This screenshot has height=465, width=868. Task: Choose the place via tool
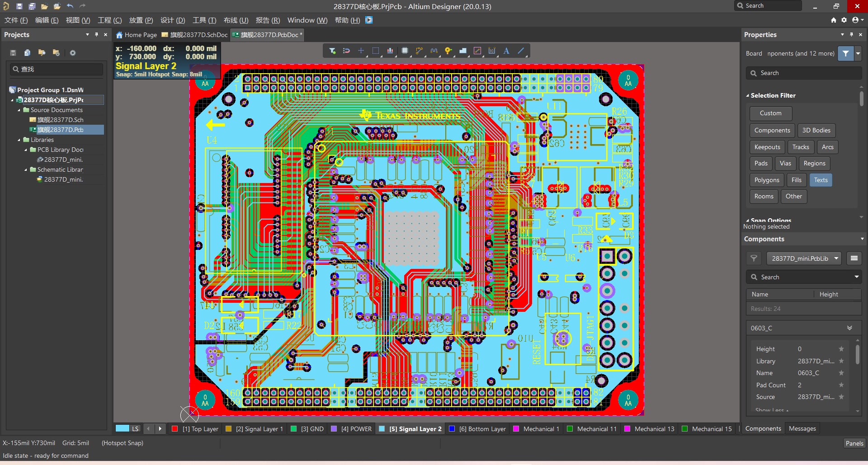pyautogui.click(x=448, y=51)
